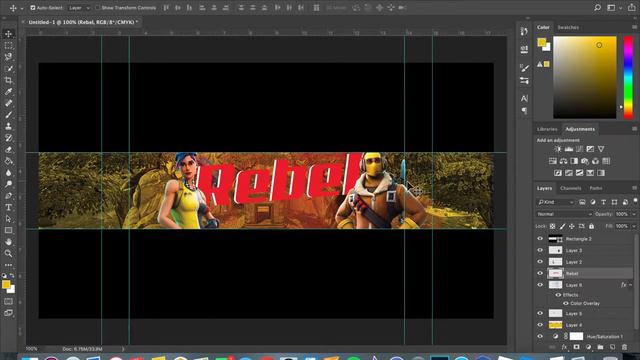The width and height of the screenshot is (640, 360).
Task: Add a Levels adjustment
Action: click(569, 149)
